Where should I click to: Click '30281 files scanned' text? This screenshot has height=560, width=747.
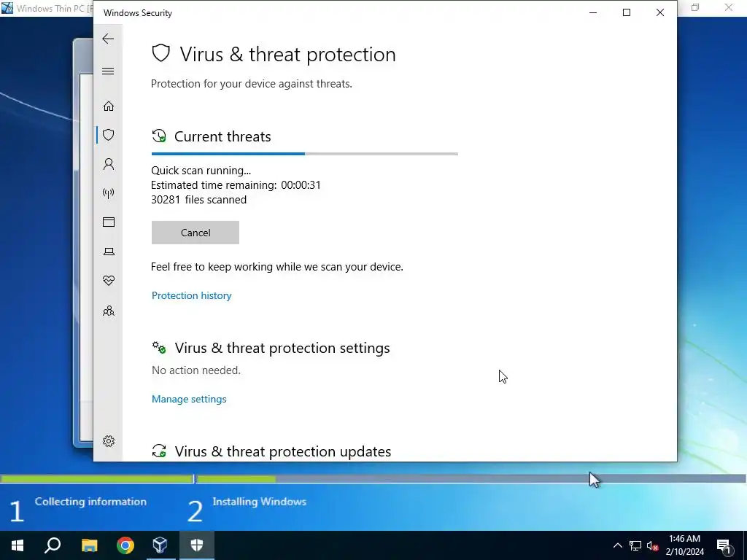pos(198,200)
